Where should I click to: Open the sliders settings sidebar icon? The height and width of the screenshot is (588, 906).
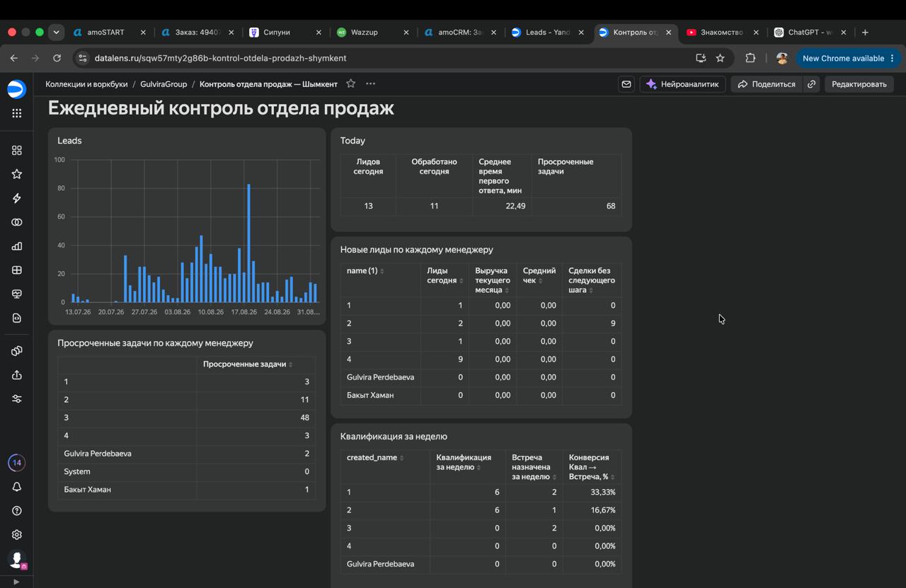click(16, 399)
